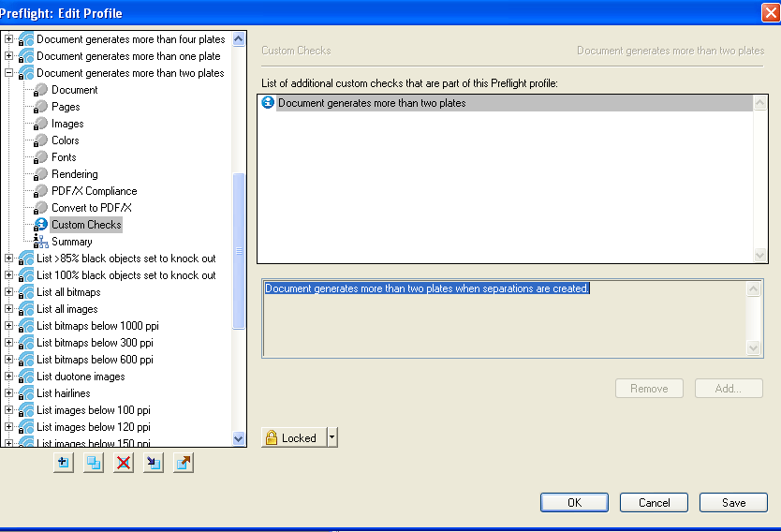
Task: Click the Locked button
Action: [x=294, y=437]
